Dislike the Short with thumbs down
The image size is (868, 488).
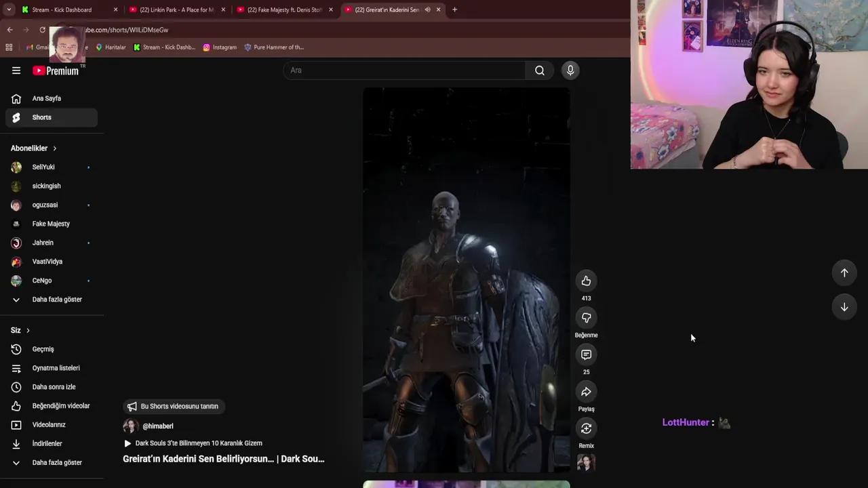[586, 317]
